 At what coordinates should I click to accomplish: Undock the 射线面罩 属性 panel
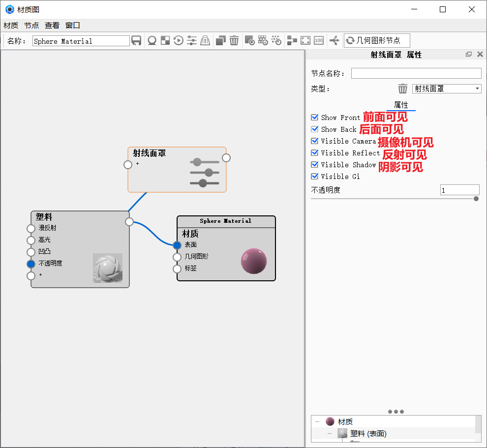[x=469, y=54]
